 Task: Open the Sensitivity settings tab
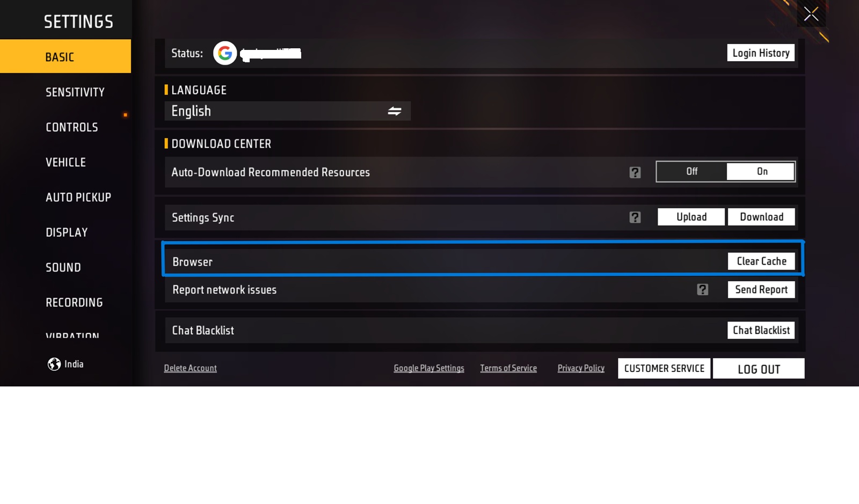point(75,92)
